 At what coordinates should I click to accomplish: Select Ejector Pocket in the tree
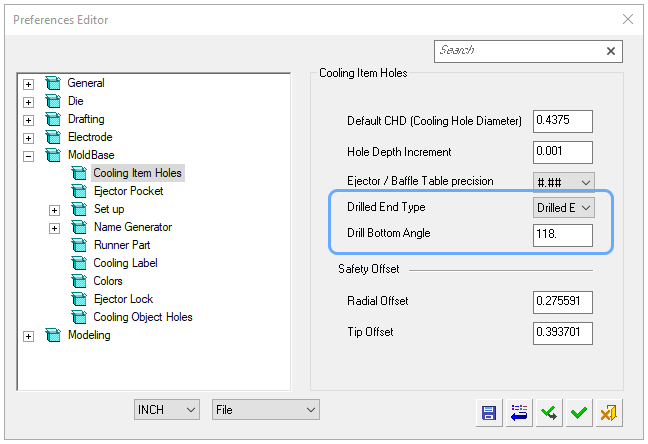129,191
